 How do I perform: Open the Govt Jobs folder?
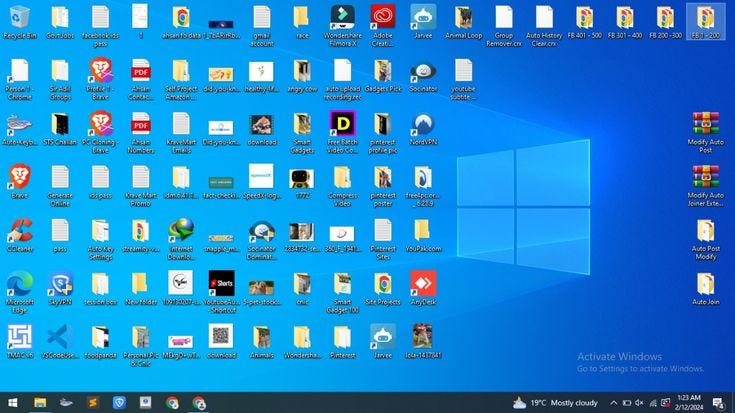coord(60,22)
